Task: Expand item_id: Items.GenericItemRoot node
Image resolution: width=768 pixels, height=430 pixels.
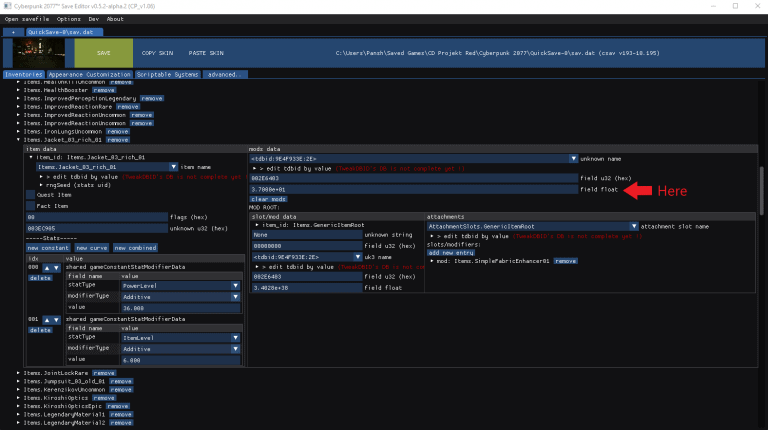Action: pos(257,225)
